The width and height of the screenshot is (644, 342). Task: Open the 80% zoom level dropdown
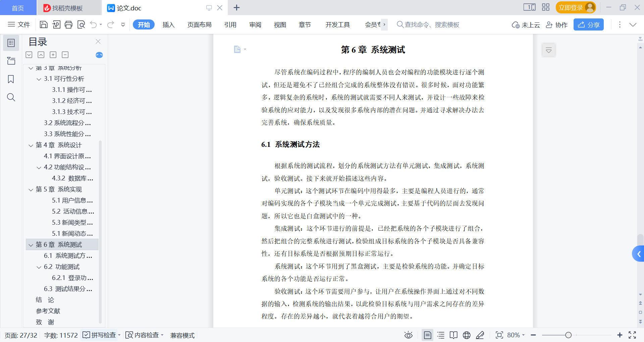[x=516, y=335]
